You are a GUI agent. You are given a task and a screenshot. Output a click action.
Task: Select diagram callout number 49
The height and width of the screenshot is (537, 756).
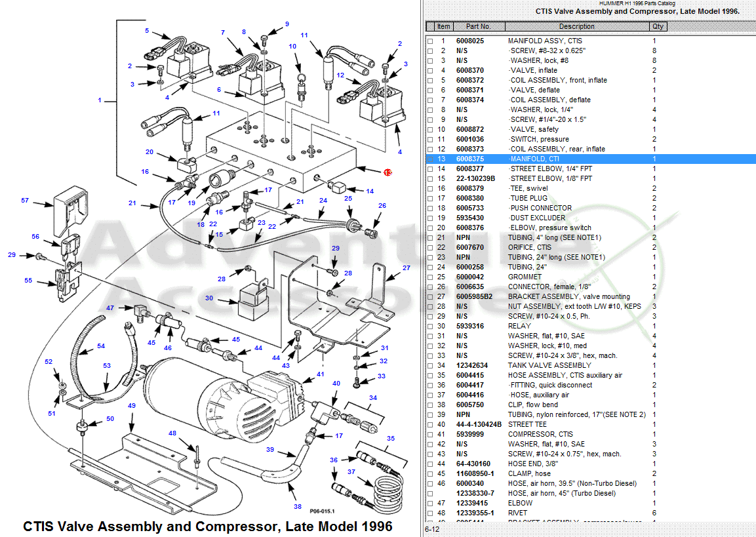click(x=132, y=406)
